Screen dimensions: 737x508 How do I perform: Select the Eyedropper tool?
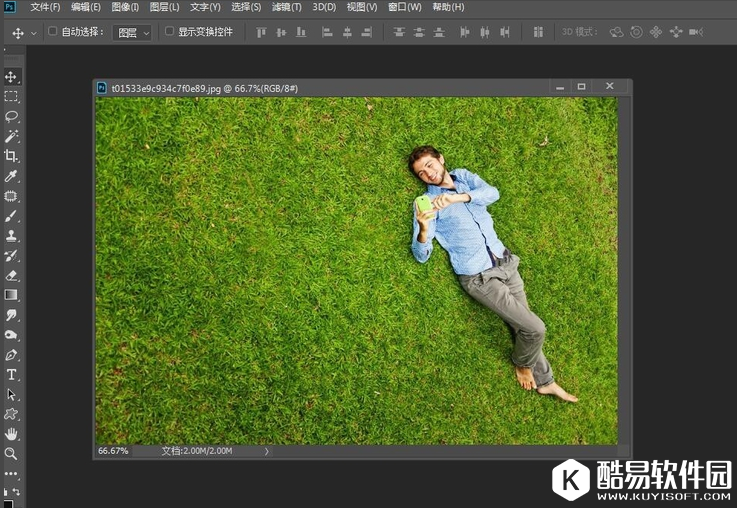coord(11,176)
